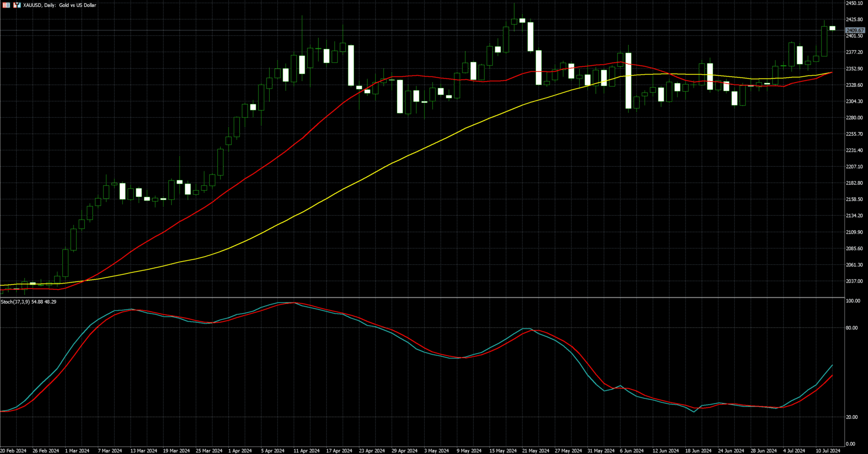This screenshot has height=454, width=868.
Task: Click the 20 Feb 2024 date label
Action: tap(14, 451)
